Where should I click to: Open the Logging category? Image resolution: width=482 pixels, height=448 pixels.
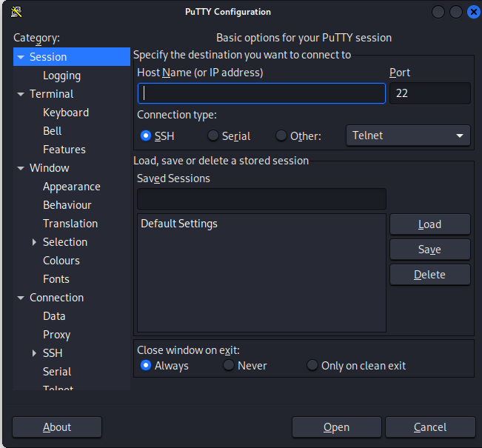coord(61,76)
